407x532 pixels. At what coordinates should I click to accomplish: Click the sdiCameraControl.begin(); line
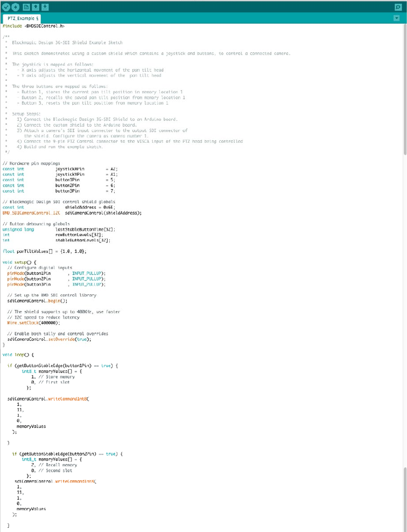point(37,301)
